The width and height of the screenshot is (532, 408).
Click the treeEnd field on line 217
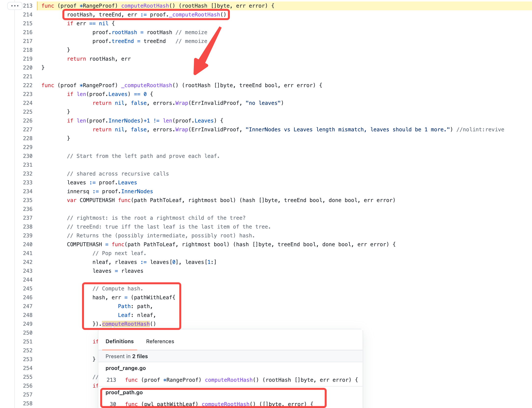coord(123,41)
